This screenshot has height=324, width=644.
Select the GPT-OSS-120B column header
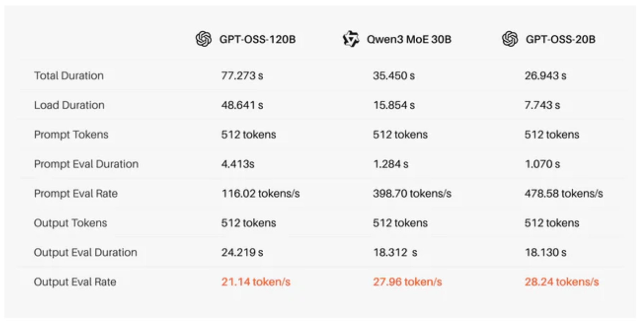257,39
